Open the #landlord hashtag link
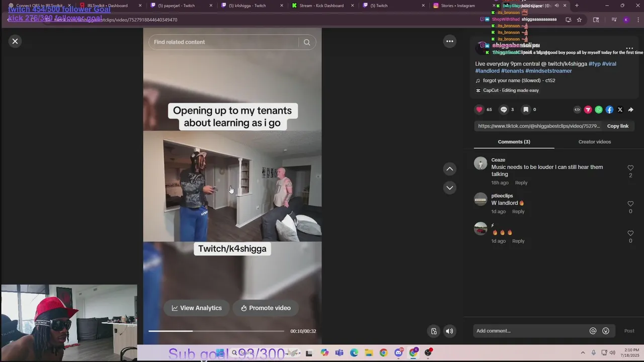 point(488,71)
